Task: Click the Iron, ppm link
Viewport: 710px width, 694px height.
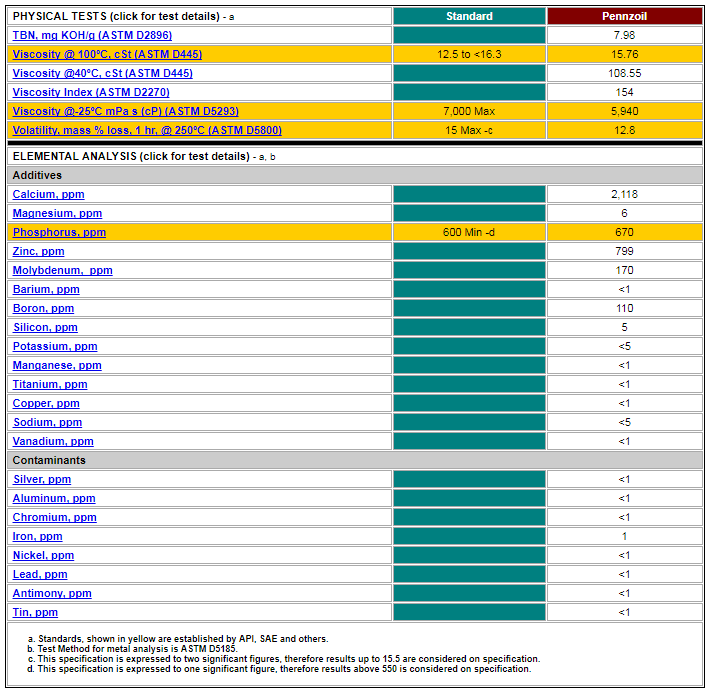Action: tap(37, 536)
